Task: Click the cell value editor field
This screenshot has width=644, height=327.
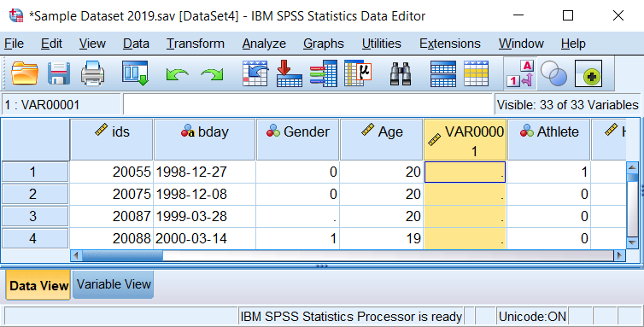Action: coord(307,105)
